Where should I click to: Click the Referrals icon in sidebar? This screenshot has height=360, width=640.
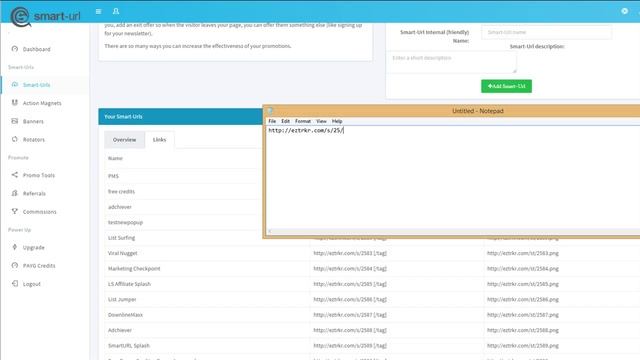[x=15, y=193]
